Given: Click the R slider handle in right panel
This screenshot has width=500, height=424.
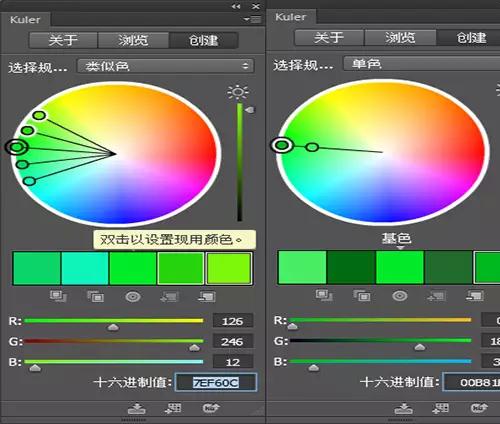Looking at the screenshot, I should (x=292, y=326).
